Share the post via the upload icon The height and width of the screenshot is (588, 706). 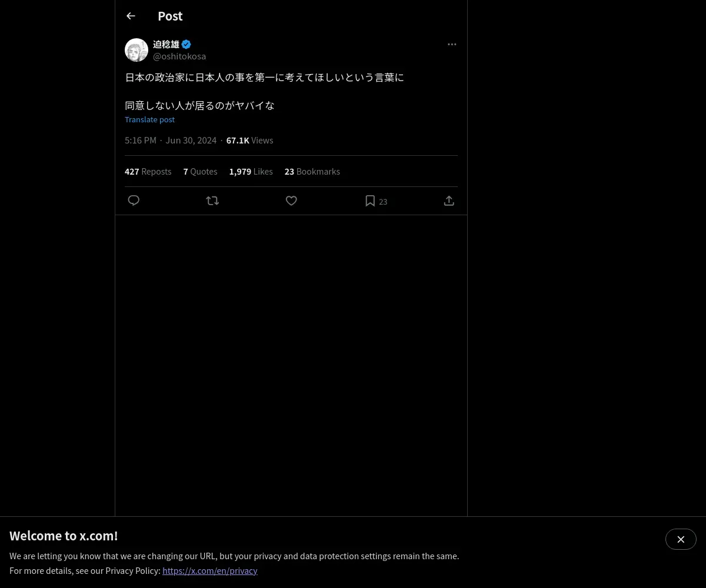449,201
